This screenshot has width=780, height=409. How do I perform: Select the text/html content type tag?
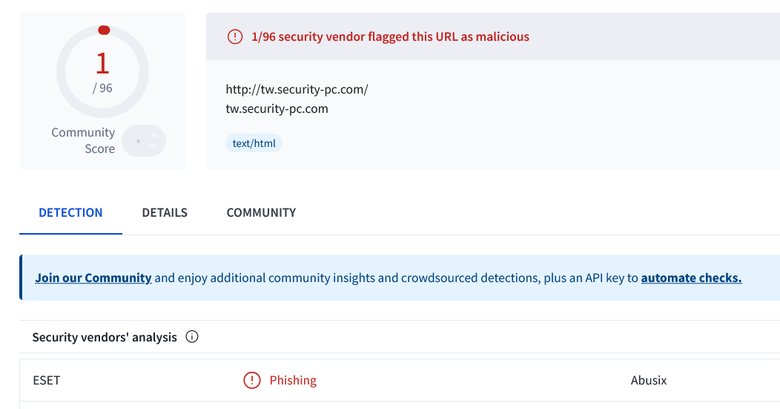click(254, 143)
